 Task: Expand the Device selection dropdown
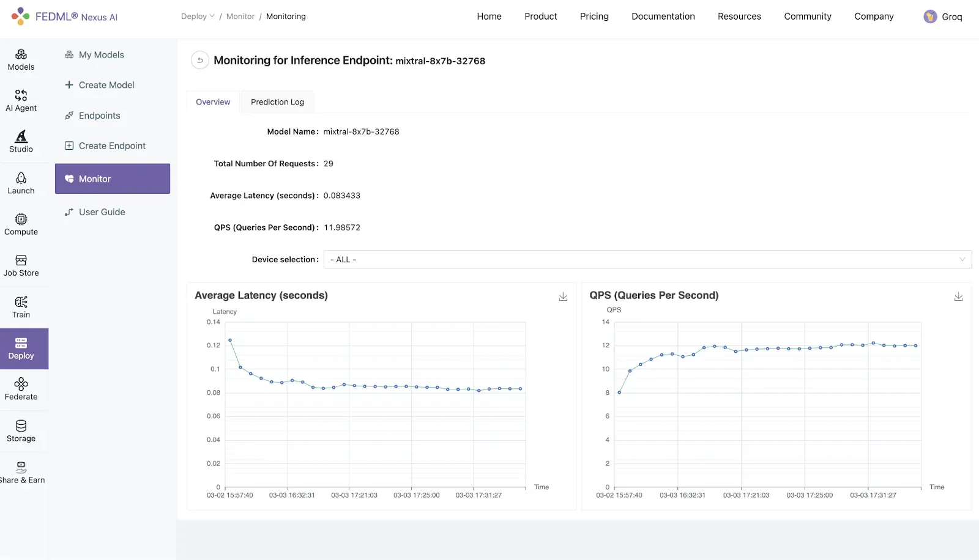pyautogui.click(x=647, y=259)
